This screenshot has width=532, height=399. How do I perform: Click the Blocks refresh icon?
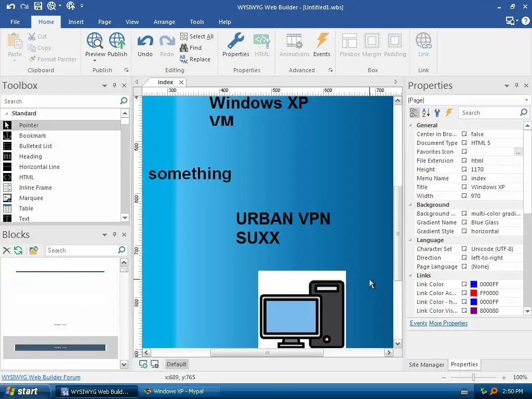18,250
